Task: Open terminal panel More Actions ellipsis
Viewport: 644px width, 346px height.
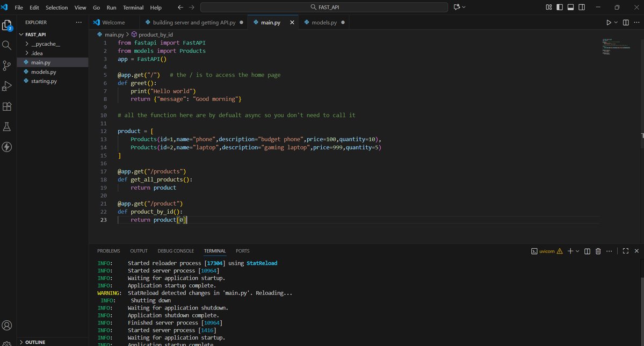Action: (609, 251)
